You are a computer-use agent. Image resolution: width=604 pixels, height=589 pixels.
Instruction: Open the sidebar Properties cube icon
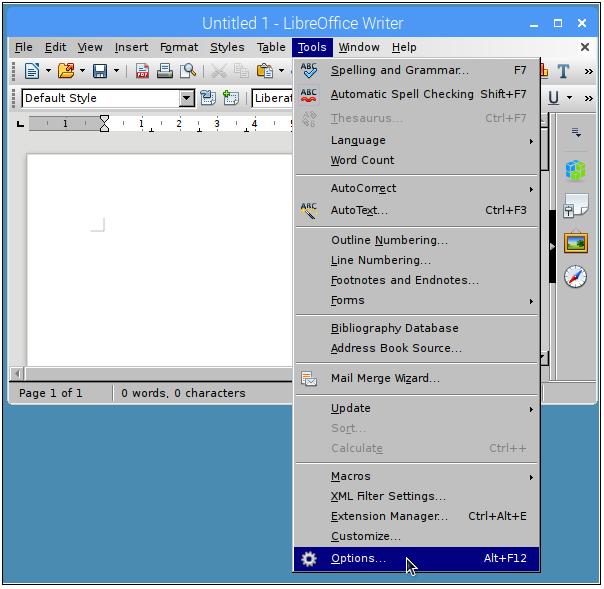pyautogui.click(x=576, y=170)
